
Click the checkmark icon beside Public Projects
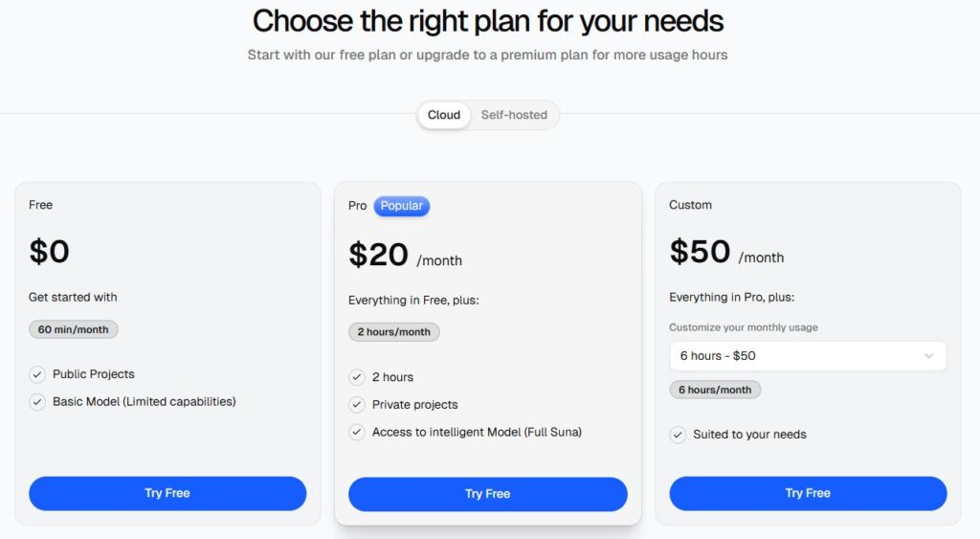pos(37,374)
